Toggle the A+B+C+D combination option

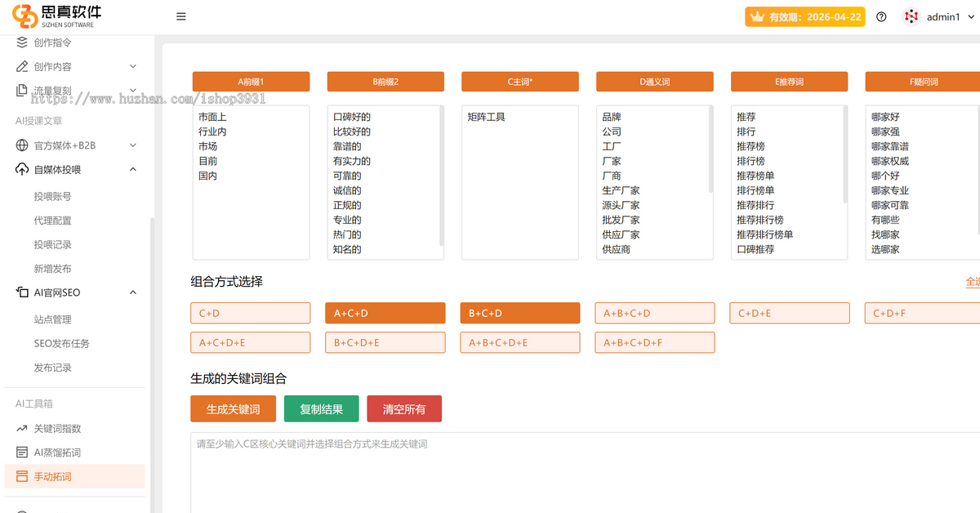[655, 313]
